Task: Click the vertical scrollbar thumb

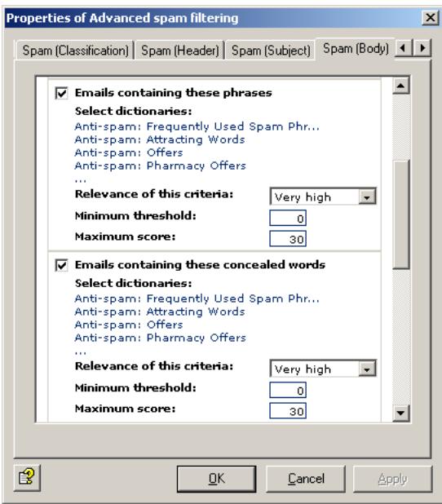Action: tap(400, 214)
